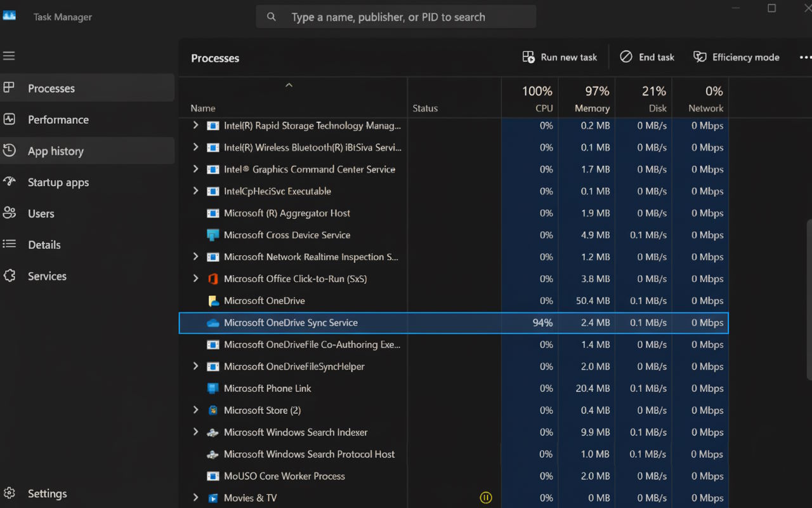The width and height of the screenshot is (812, 508).
Task: Click the Microsoft Cross Device Service icon
Action: (x=213, y=235)
